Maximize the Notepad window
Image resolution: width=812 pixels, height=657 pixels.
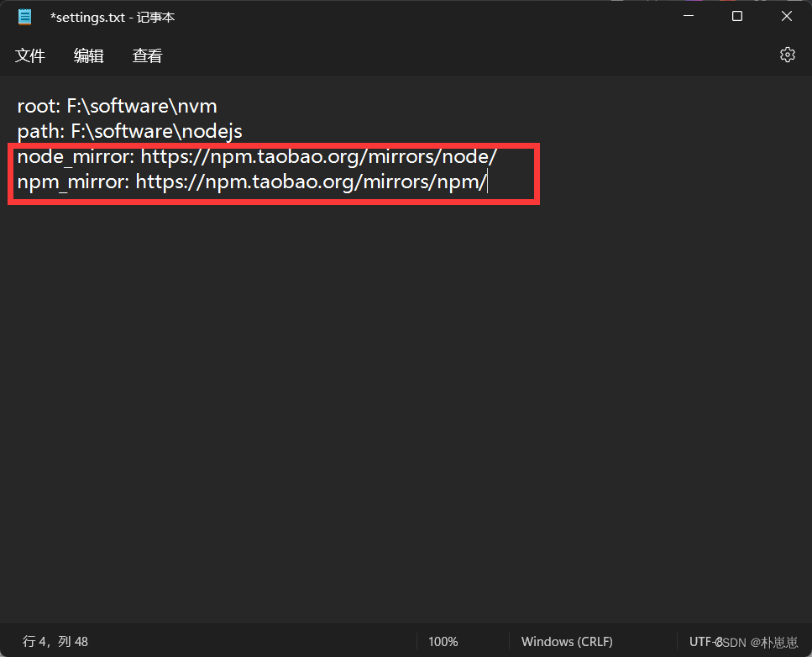[x=737, y=16]
